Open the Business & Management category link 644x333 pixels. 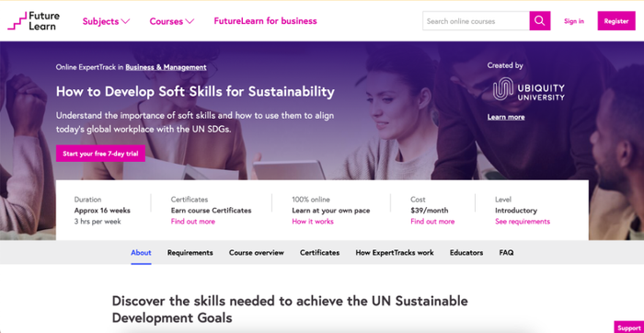click(166, 67)
